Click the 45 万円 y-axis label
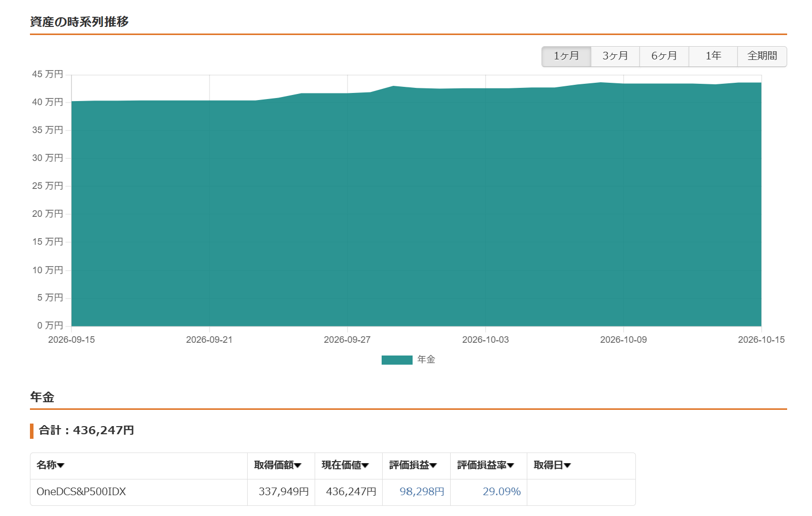This screenshot has width=812, height=516. (48, 74)
